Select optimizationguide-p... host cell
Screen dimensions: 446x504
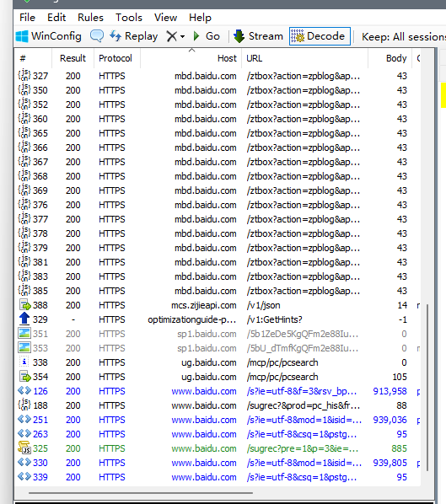pos(192,319)
